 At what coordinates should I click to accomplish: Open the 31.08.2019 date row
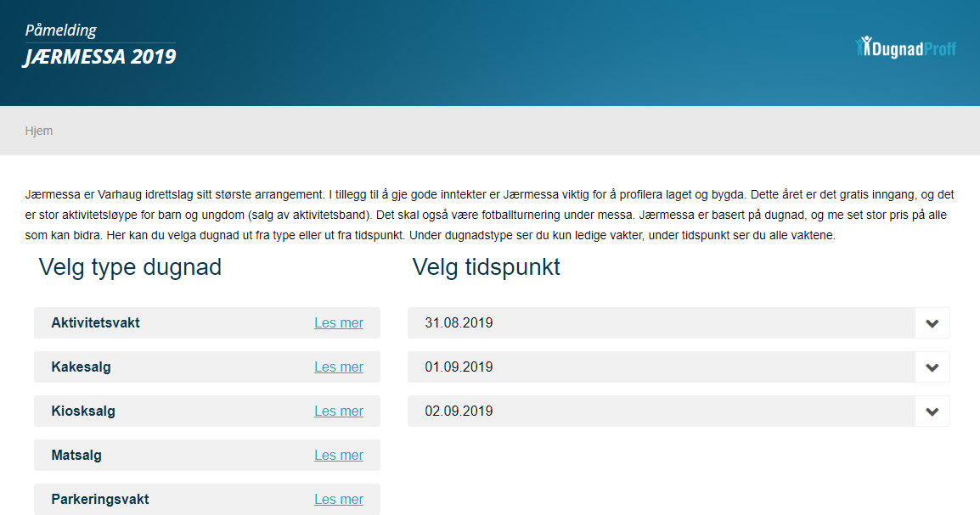tap(459, 323)
